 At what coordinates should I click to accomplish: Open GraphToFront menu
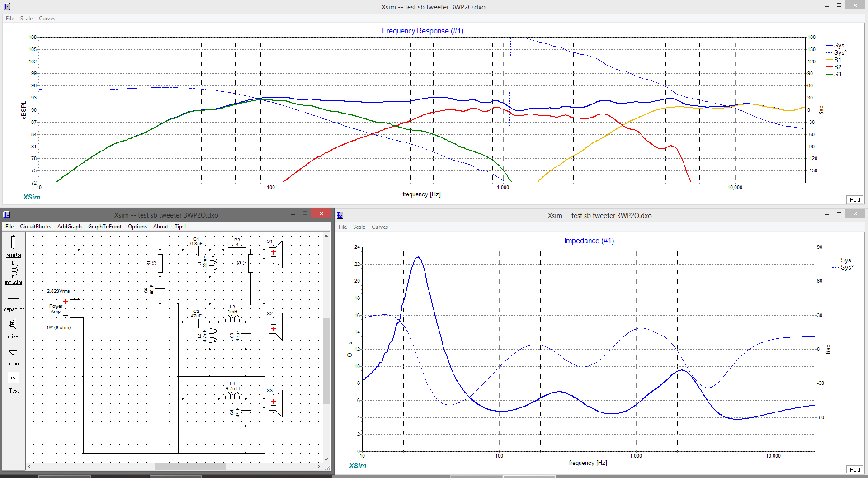click(x=105, y=227)
